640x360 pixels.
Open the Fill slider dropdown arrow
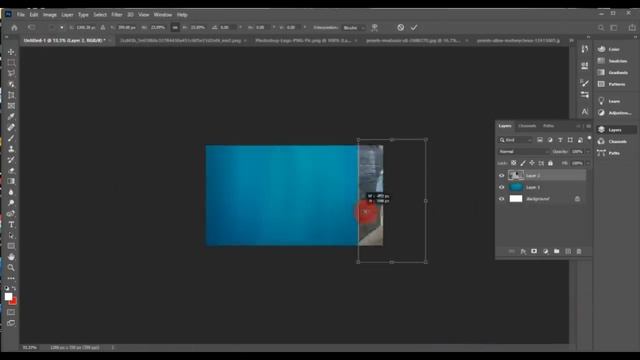coord(588,163)
